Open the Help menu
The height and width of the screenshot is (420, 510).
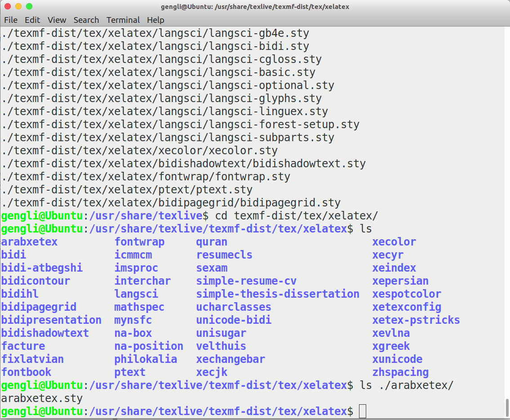155,20
